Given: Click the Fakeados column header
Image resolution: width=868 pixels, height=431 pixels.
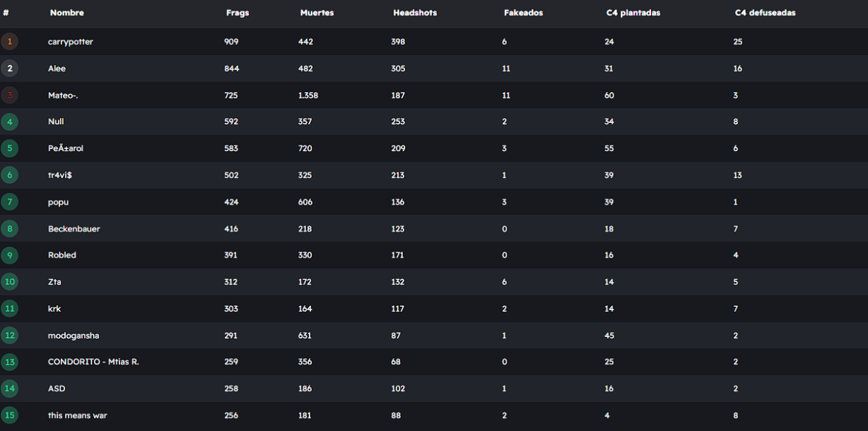Looking at the screenshot, I should coord(523,13).
